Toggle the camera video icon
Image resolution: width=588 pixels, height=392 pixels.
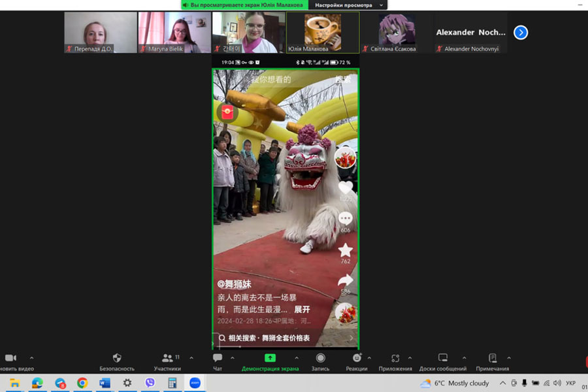coord(10,358)
